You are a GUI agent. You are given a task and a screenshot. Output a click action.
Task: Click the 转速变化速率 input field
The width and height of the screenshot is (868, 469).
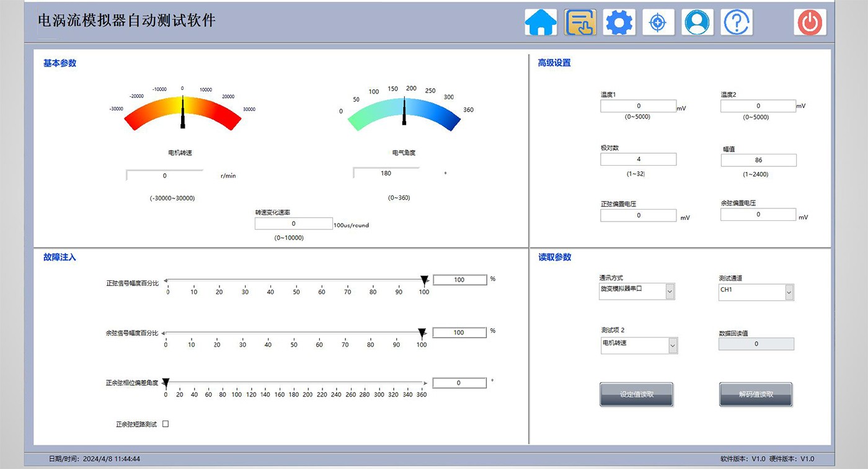coord(293,224)
